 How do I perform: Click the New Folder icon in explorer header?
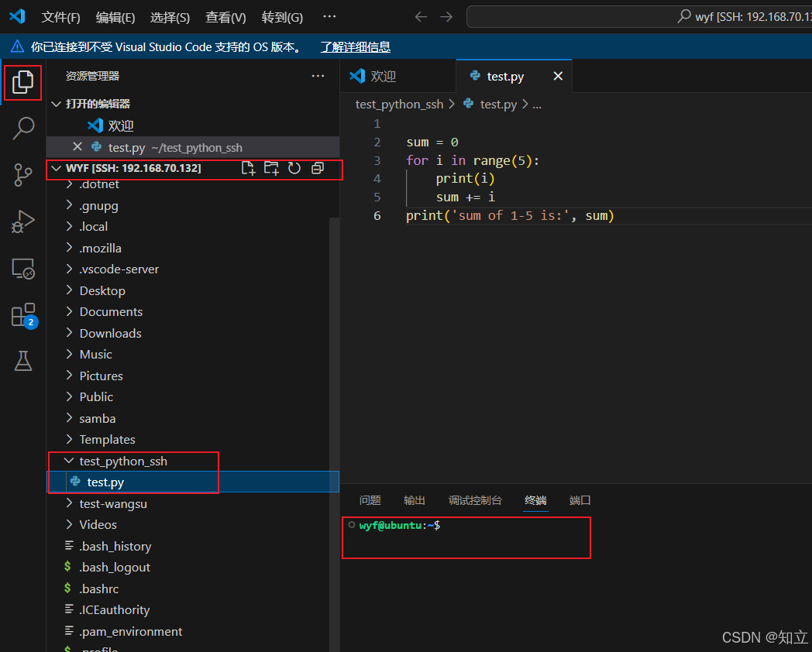pos(271,168)
